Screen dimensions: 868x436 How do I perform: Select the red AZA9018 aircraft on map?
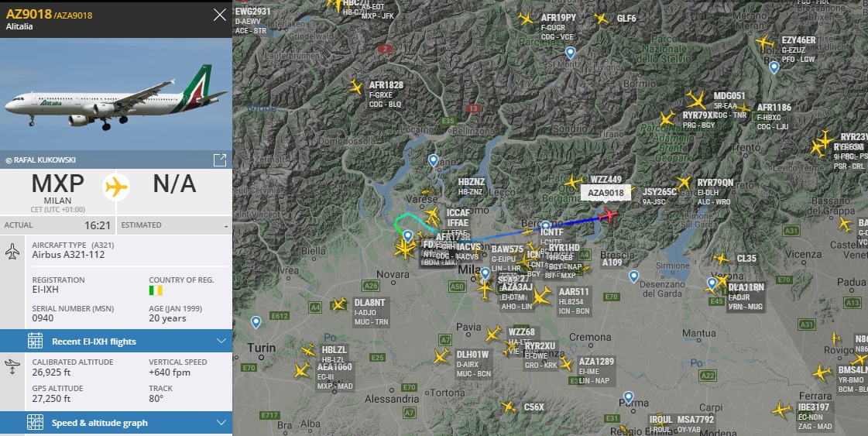click(x=608, y=215)
